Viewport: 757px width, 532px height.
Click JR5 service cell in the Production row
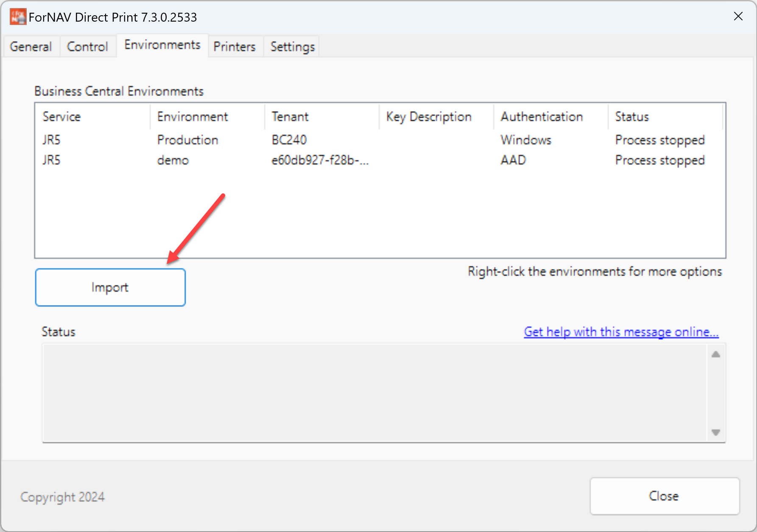51,140
